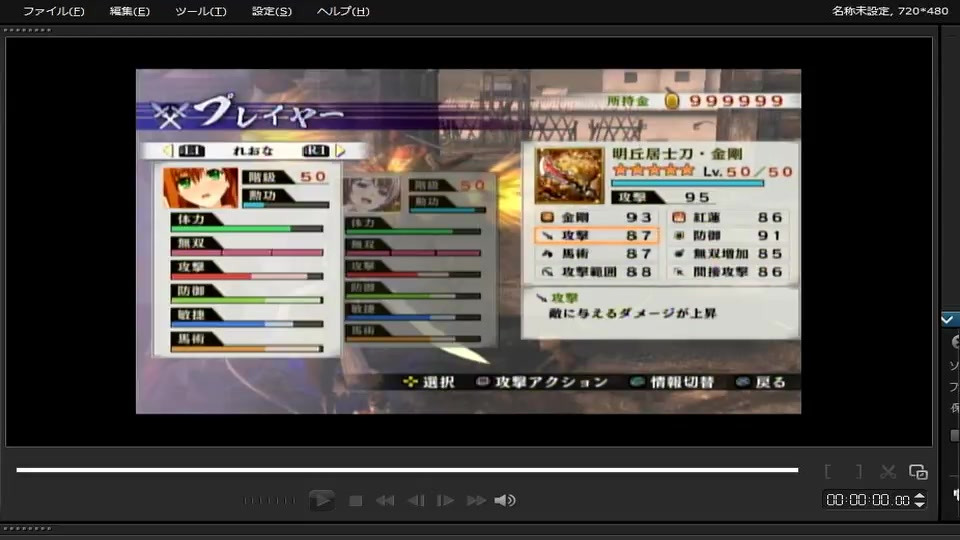The height and width of the screenshot is (540, 960).
Task: Set mark-out with right bracket icon
Action: click(x=859, y=471)
